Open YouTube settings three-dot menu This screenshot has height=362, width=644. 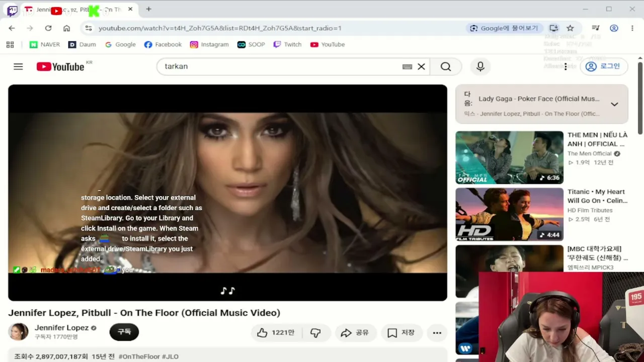pos(566,66)
